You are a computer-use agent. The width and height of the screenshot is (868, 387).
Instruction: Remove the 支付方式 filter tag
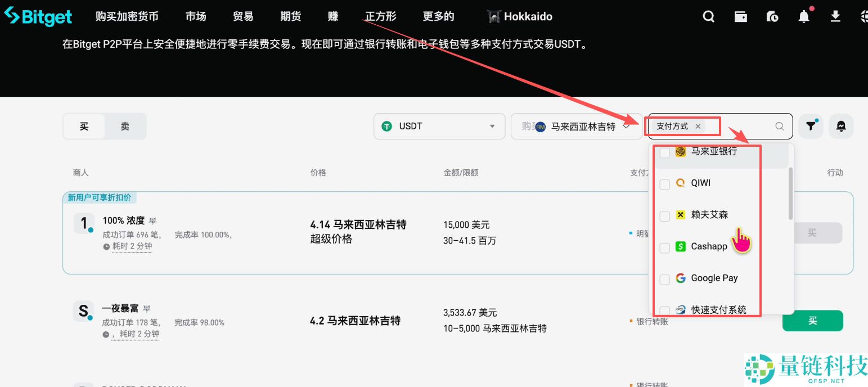pyautogui.click(x=698, y=126)
